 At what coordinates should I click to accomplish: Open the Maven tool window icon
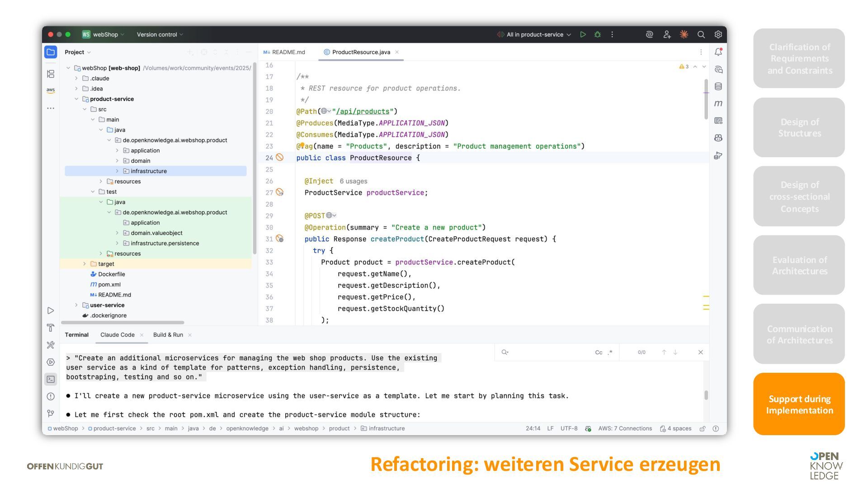pos(718,103)
